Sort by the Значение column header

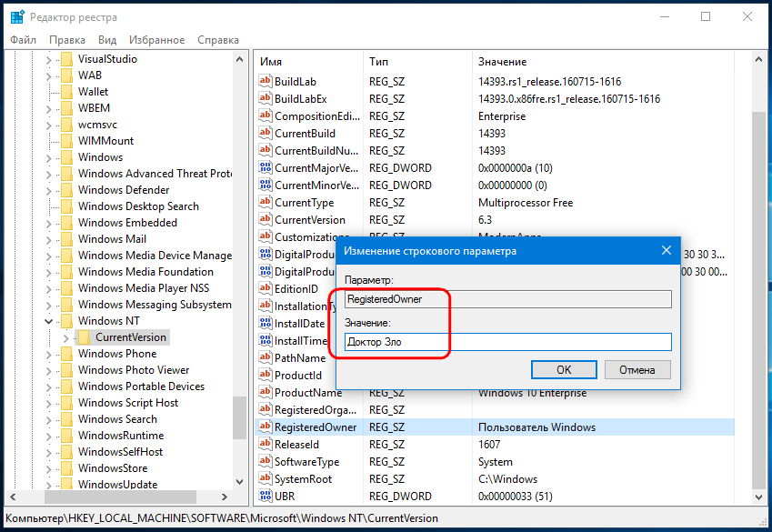click(603, 62)
